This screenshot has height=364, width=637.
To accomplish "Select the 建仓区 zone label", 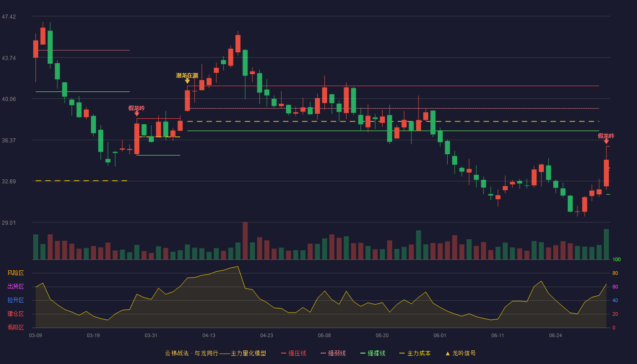I will tap(15, 314).
